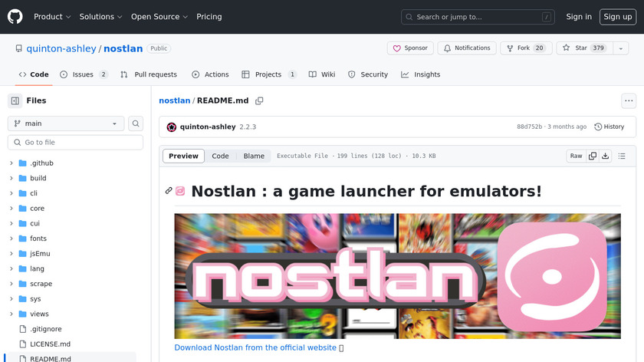Image resolution: width=644 pixels, height=362 pixels.
Task: Open the commit History
Action: [609, 127]
